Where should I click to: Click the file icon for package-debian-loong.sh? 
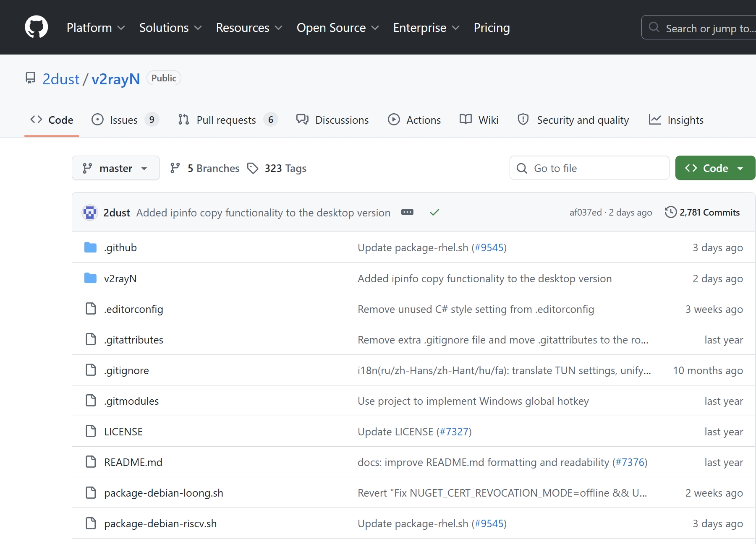click(91, 492)
